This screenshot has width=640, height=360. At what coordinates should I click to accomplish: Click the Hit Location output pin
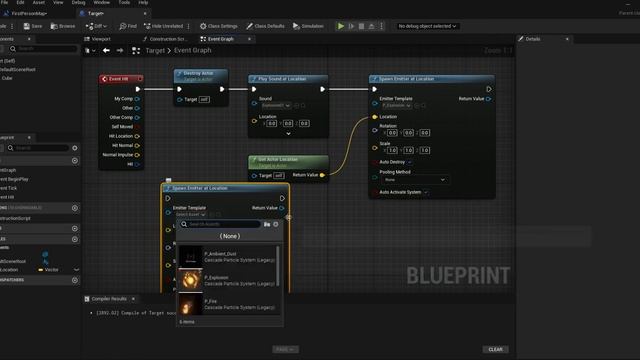point(137,136)
